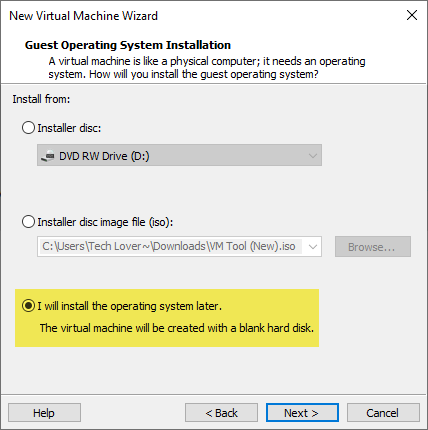
Task: Cancel the New Virtual Machine Wizard
Action: click(x=383, y=413)
